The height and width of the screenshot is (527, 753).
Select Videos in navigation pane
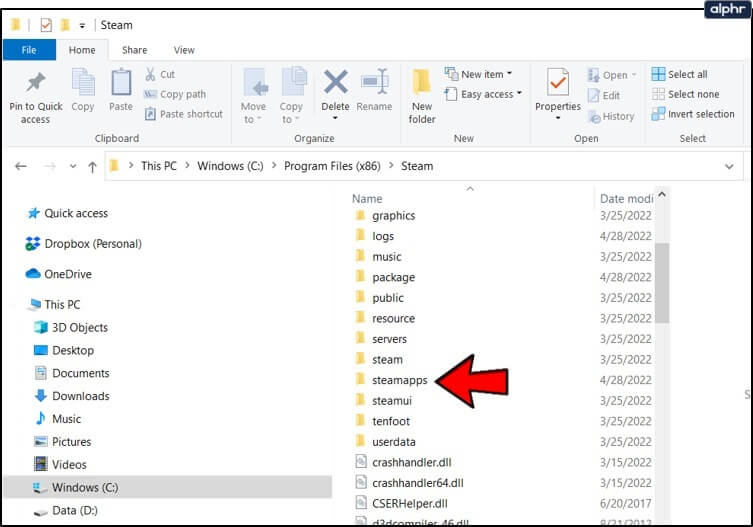pos(61,465)
